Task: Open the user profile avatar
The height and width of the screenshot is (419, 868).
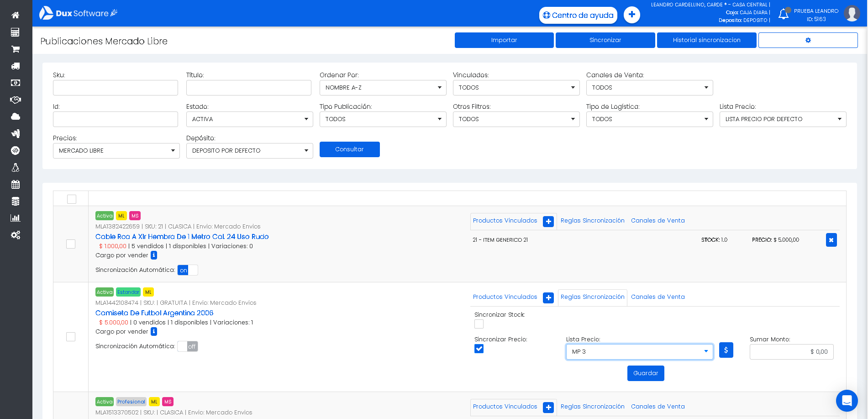Action: tap(852, 14)
